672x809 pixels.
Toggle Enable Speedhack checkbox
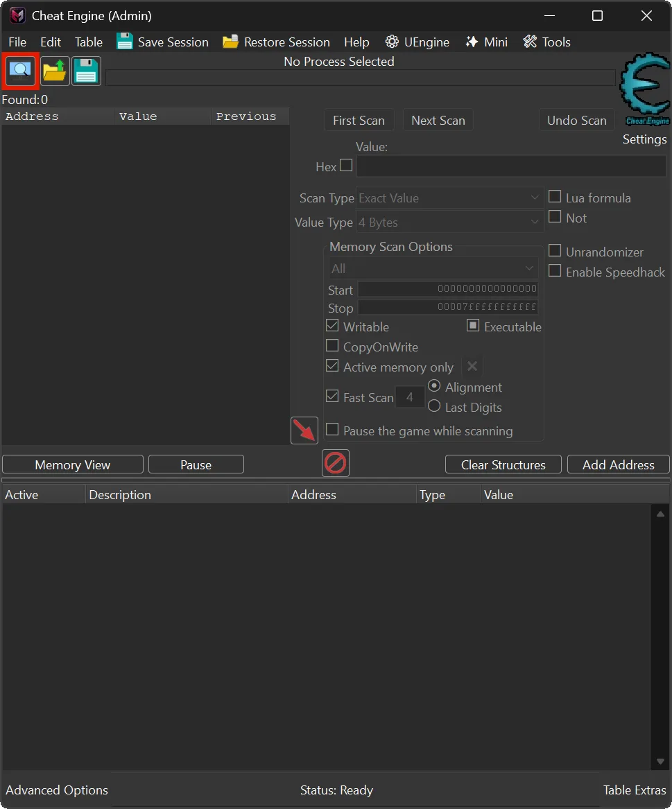(555, 271)
